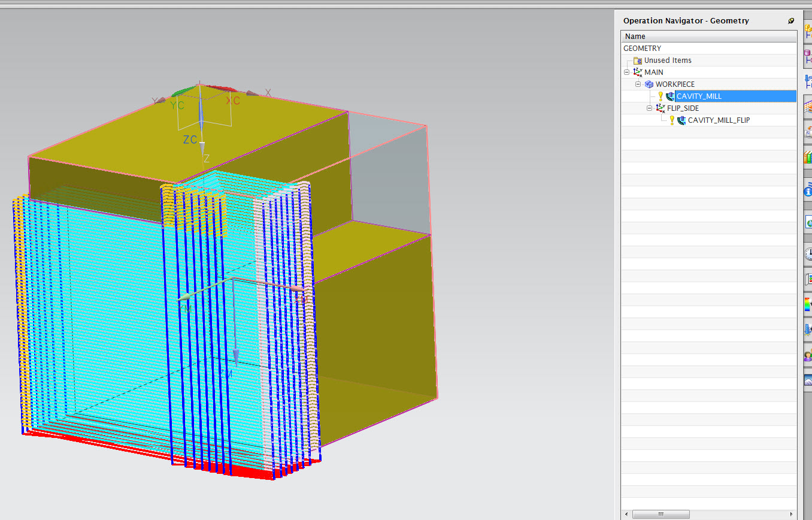This screenshot has width=812, height=520.
Task: Open the rainbow gradient tab in resource bar
Action: (808, 304)
